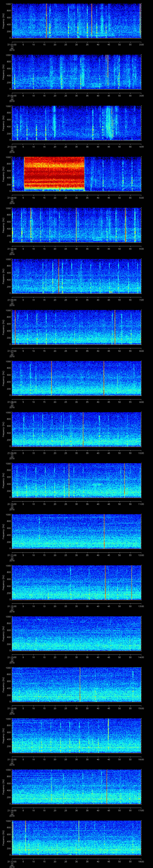
Task: Click the 21:08:00 start time label
Action: pos(12,402)
